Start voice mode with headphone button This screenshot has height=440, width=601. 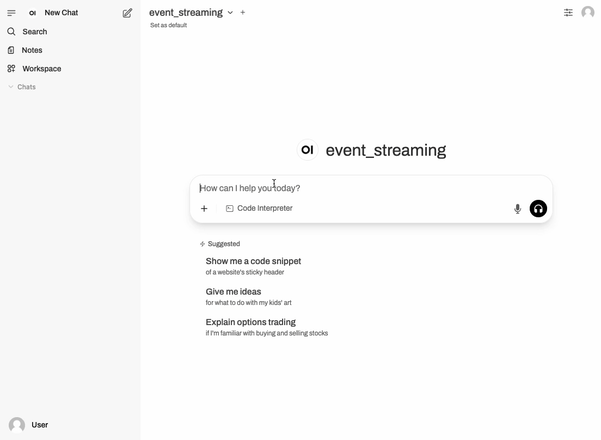pyautogui.click(x=538, y=209)
